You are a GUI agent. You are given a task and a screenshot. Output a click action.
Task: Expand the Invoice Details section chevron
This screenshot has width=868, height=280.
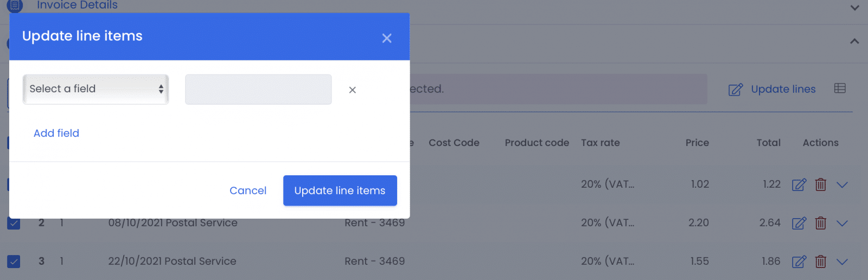[x=854, y=8]
